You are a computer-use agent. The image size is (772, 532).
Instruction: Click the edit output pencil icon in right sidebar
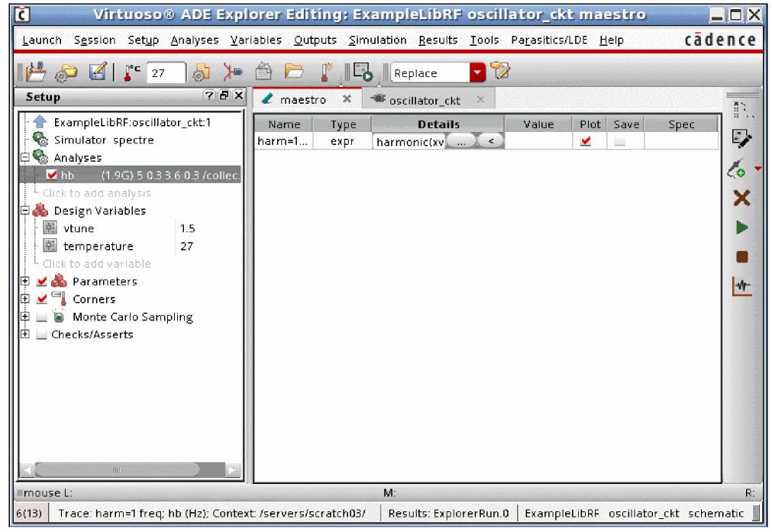741,139
